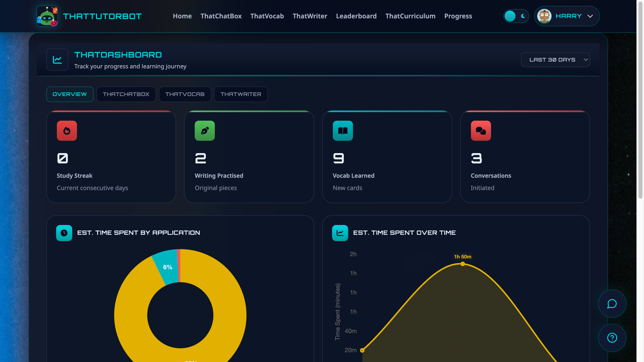
Task: Click the Study Streak flame icon
Action: 67,131
